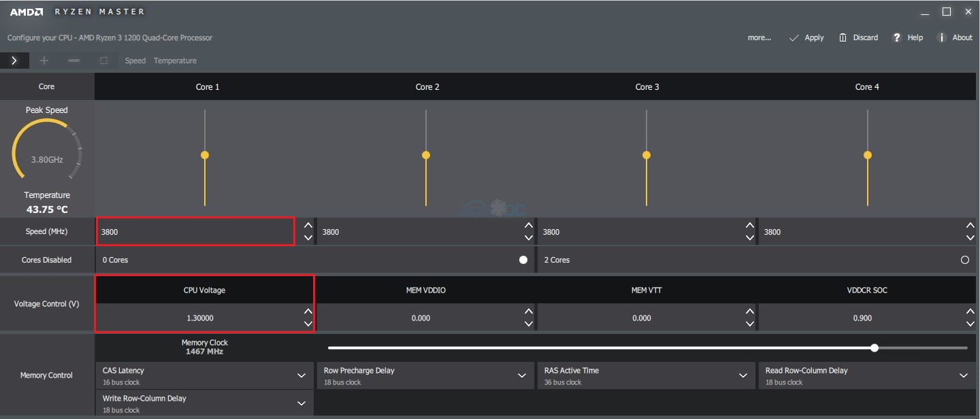Decrease Core 3 speed with down arrow
The image size is (980, 419).
749,237
